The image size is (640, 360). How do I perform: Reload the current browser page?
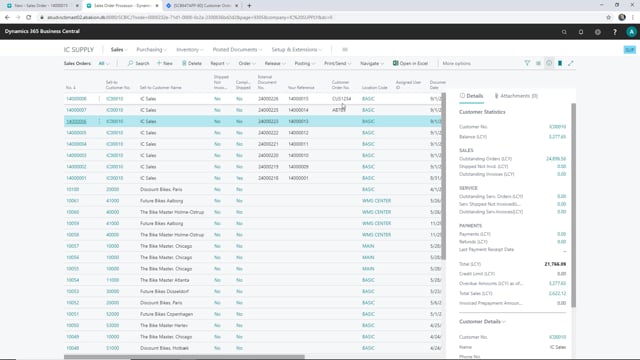click(29, 18)
